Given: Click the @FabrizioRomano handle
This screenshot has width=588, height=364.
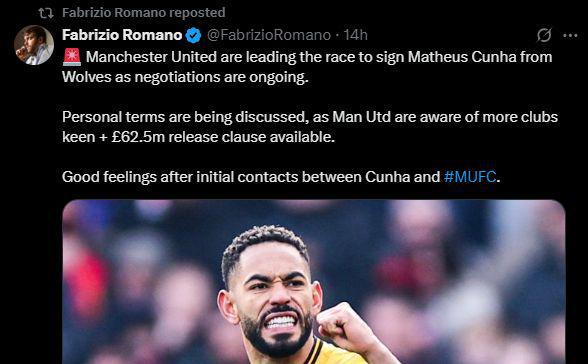Looking at the screenshot, I should pos(269,35).
